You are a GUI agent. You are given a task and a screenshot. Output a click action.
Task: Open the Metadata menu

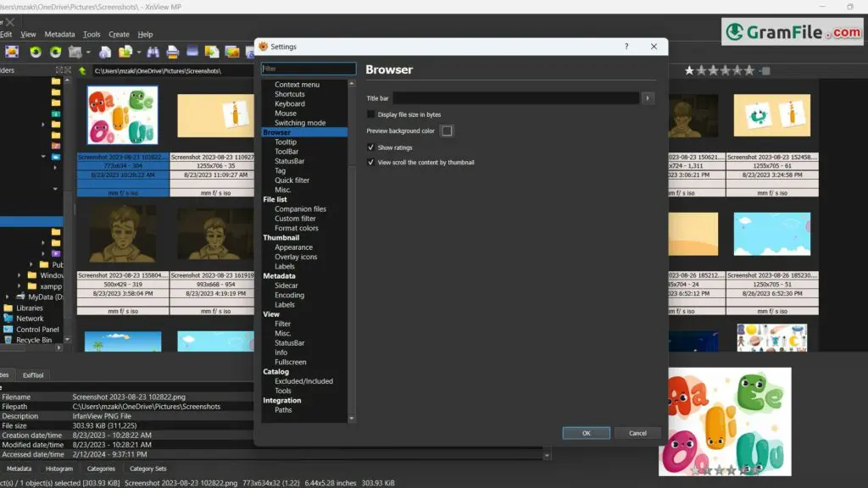point(60,34)
